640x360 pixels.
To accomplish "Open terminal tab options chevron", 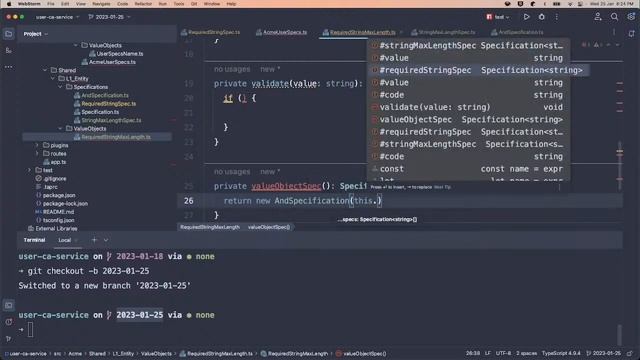I will (106, 240).
